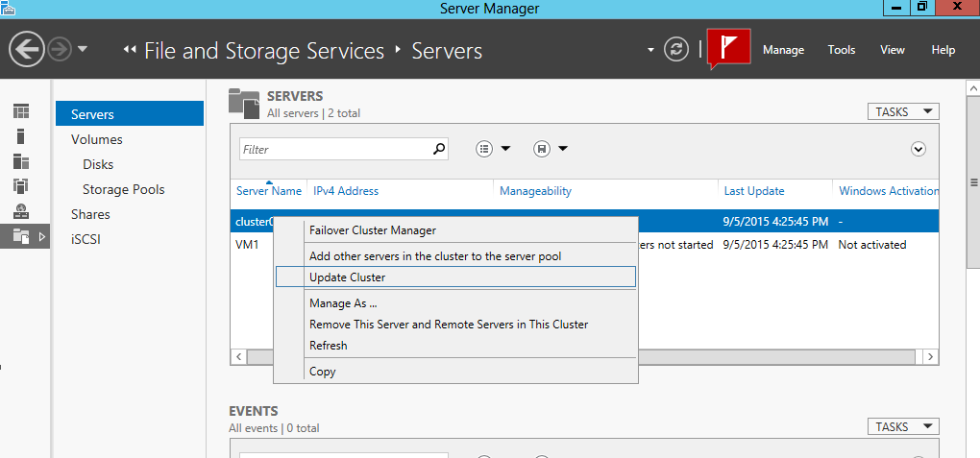The height and width of the screenshot is (458, 980).
Task: Open the Manage menu
Action: (783, 50)
